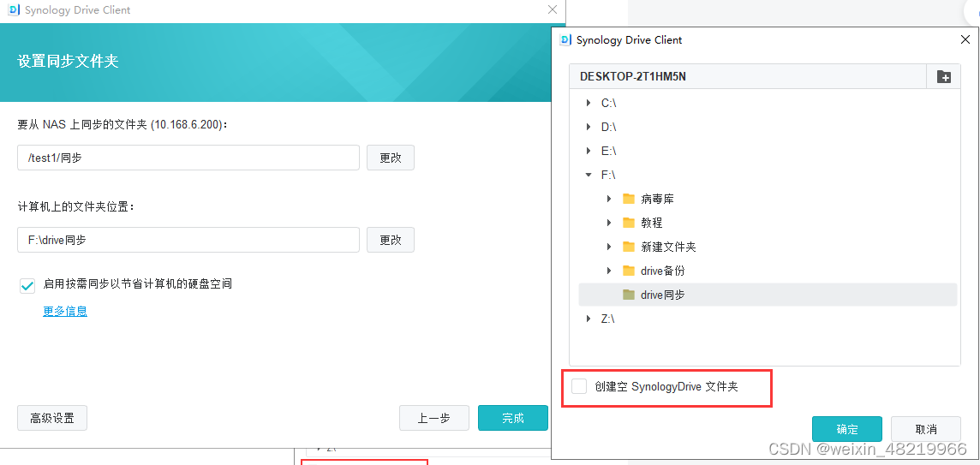Screen dimensions: 980x465
Task: Expand the 病毒库 folder arrow
Action: click(x=609, y=199)
